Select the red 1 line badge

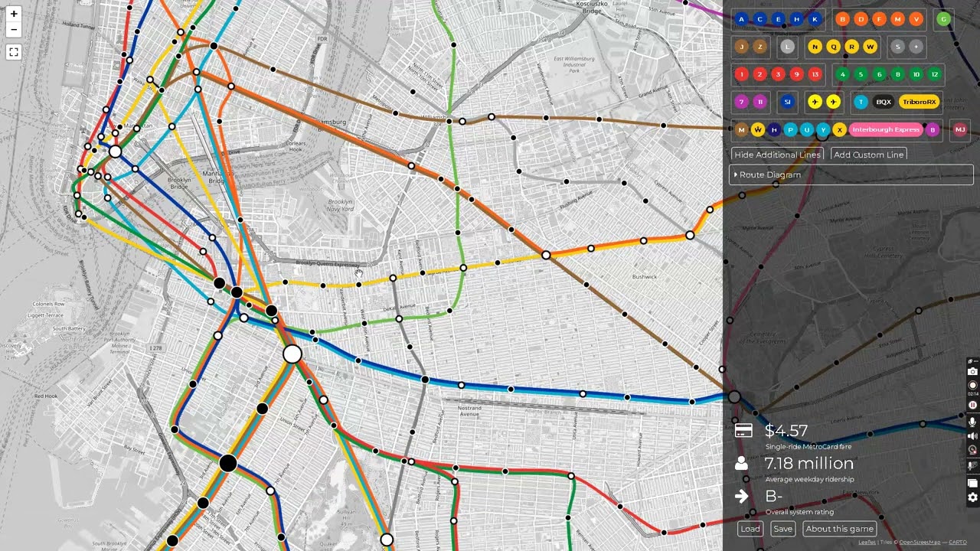(741, 74)
